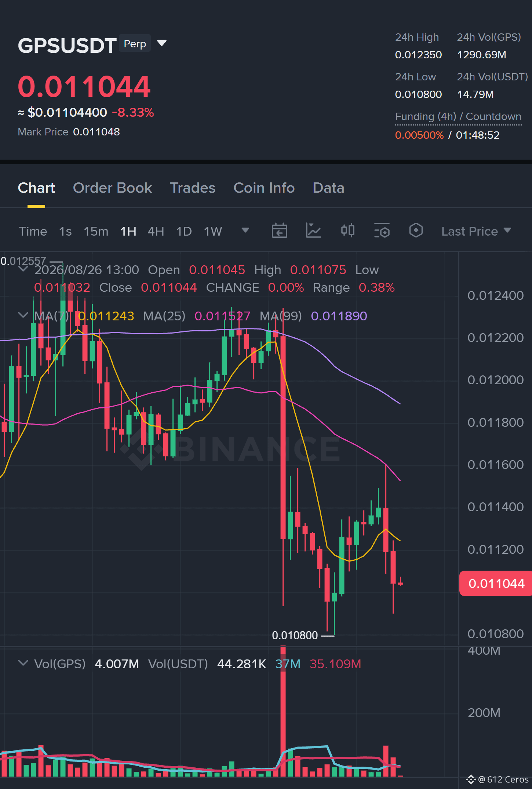Select the 15m chart interval
Viewport: 532px width, 789px height.
coord(96,231)
